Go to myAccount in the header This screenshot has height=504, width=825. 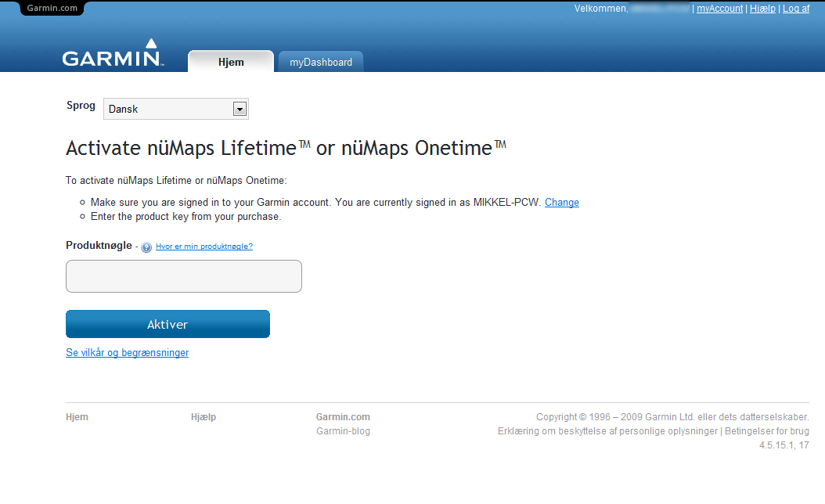(719, 9)
